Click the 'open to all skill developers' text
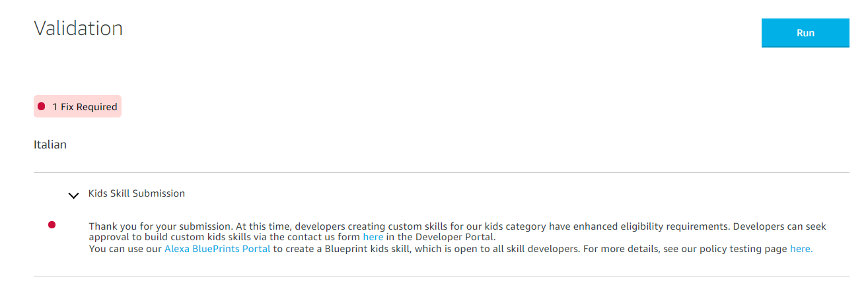Viewport: 868px width, 295px height. (x=501, y=249)
